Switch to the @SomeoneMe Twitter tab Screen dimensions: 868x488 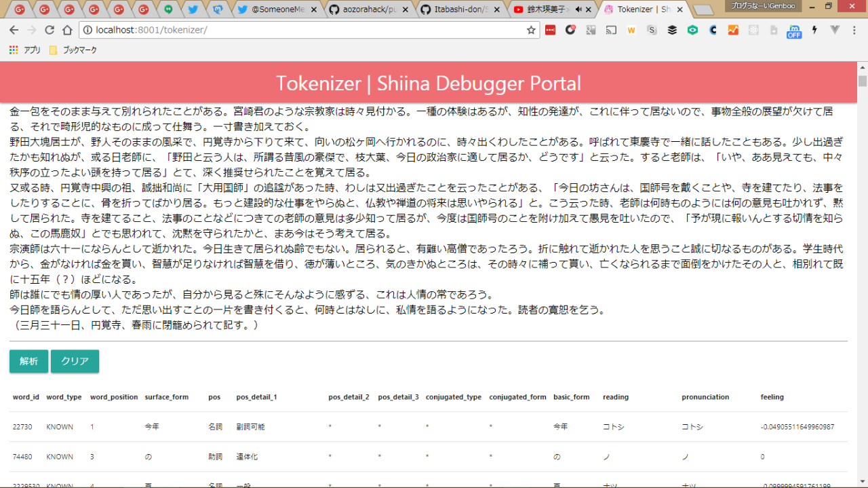tap(277, 10)
